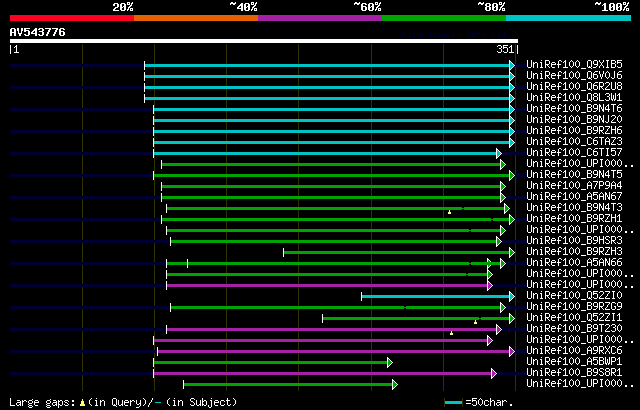Select the UniRef100_Q52ZI0 label
The width and height of the screenshot is (640, 410).
(574, 296)
